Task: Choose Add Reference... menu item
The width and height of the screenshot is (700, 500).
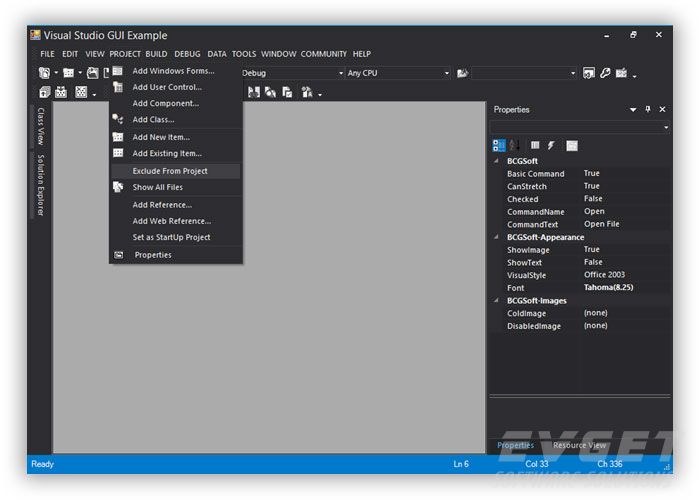Action: pos(176,205)
